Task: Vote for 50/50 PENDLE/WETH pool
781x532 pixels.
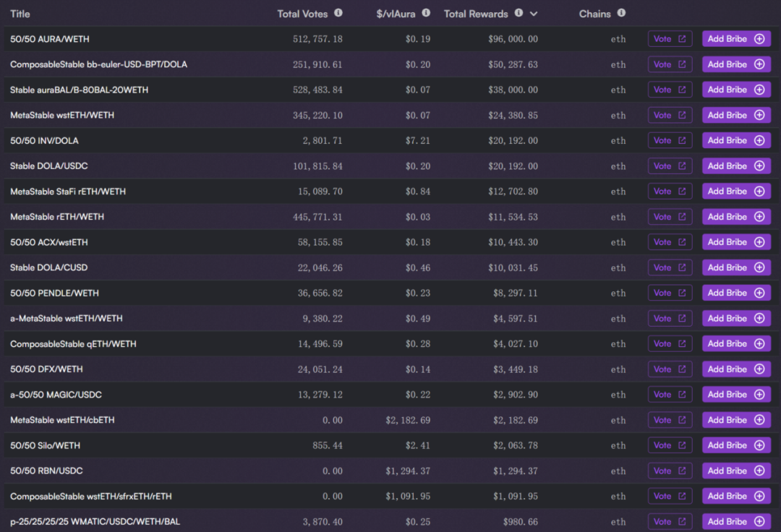Action: [x=670, y=293]
